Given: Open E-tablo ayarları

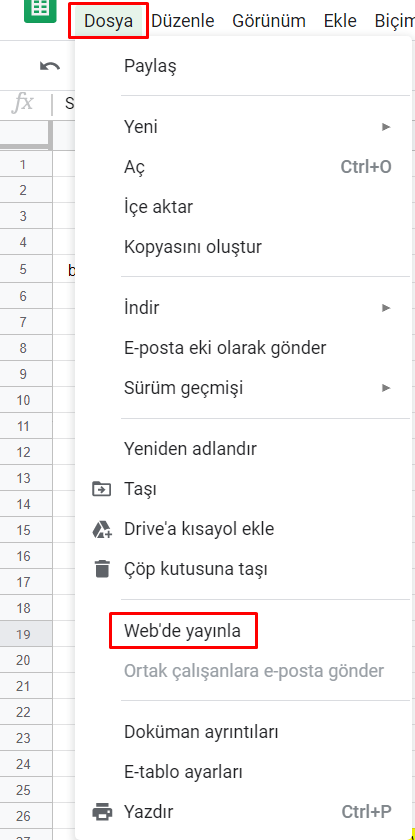Looking at the screenshot, I should point(184,772).
